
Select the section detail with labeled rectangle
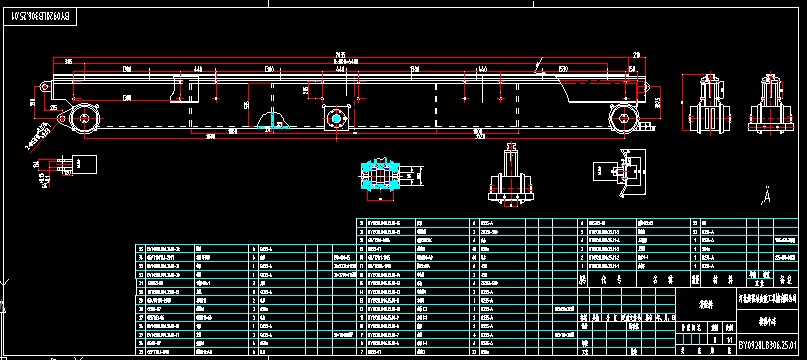pos(619,172)
